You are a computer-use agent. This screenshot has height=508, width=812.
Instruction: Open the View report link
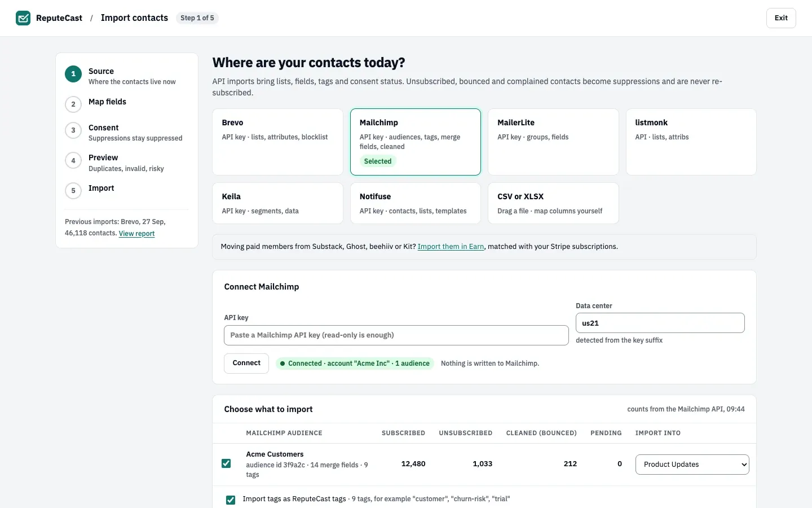tap(136, 233)
